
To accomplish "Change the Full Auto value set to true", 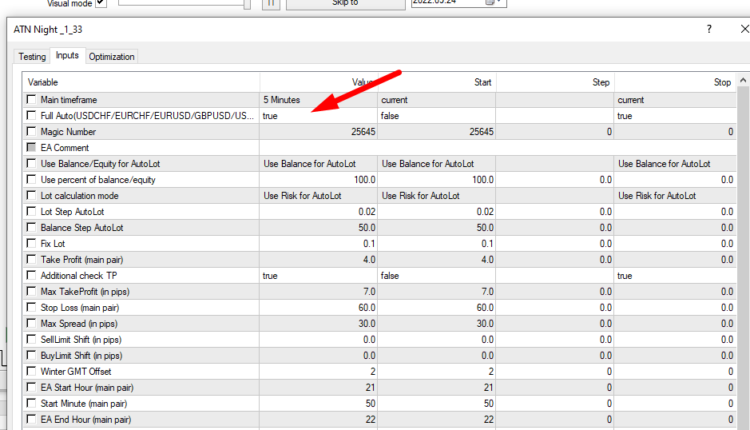I will (x=318, y=116).
